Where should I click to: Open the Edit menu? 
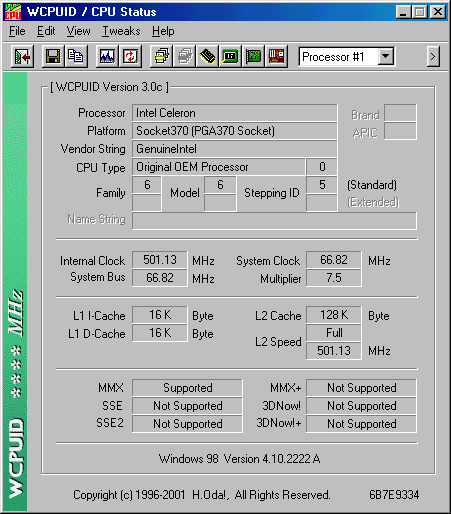[x=46, y=31]
